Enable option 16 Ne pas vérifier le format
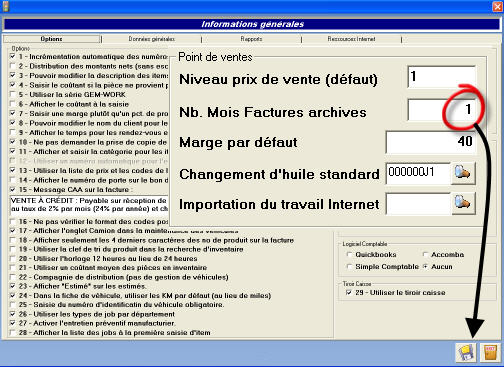 pyautogui.click(x=13, y=221)
